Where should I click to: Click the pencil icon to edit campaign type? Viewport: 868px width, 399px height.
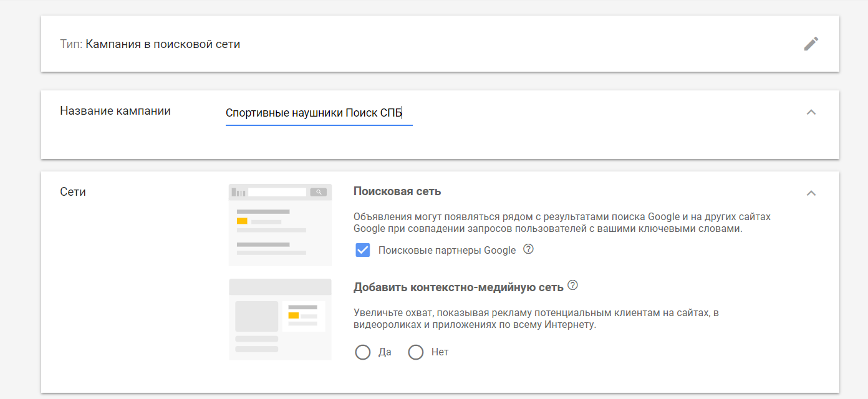click(x=811, y=43)
